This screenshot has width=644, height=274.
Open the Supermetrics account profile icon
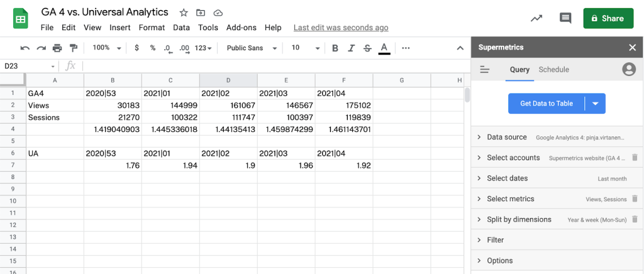(629, 69)
